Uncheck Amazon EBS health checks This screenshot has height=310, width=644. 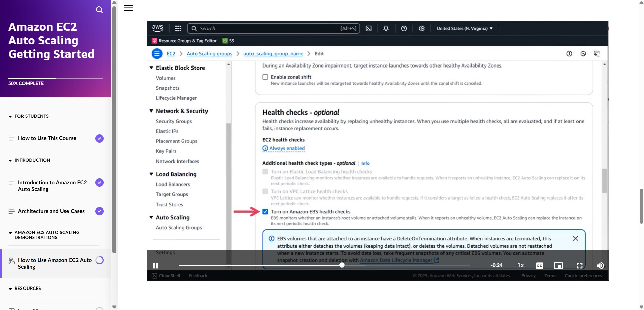265,212
